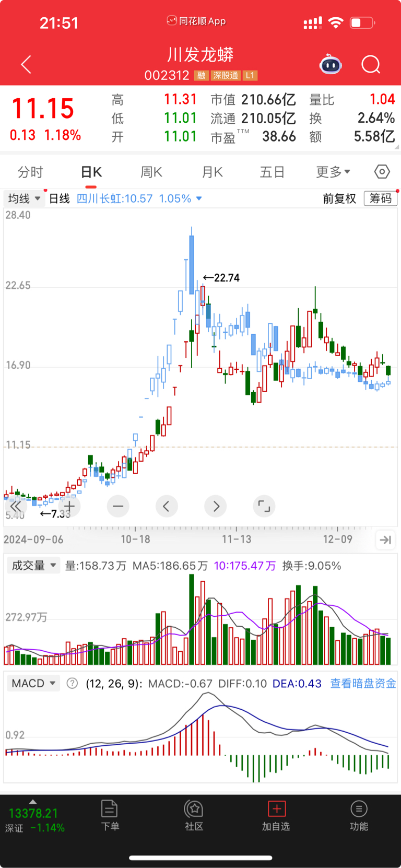Open the AI robot assistant icon
This screenshot has width=401, height=868.
pos(331,64)
